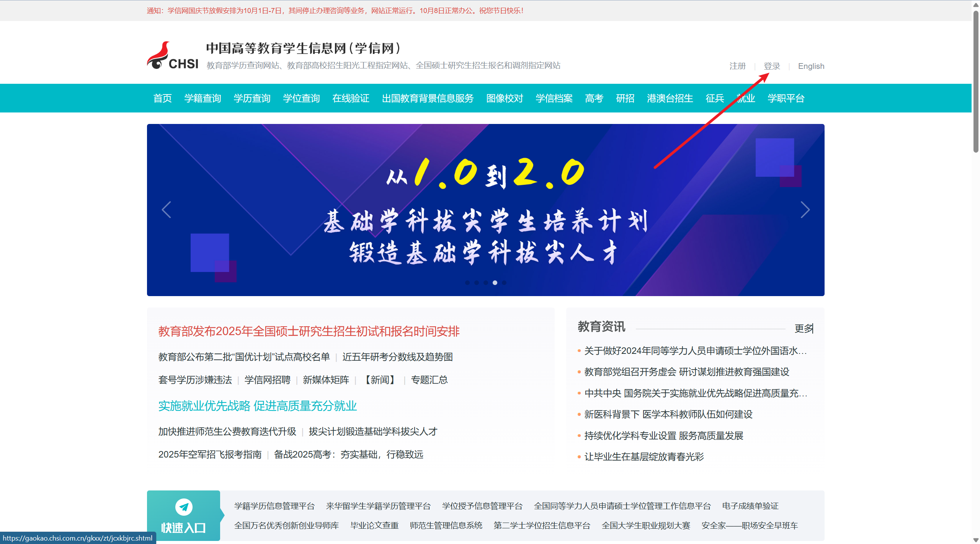The width and height of the screenshot is (980, 544).
Task: Open 学籍学历信息管理平台 quick entry link
Action: coord(274,506)
